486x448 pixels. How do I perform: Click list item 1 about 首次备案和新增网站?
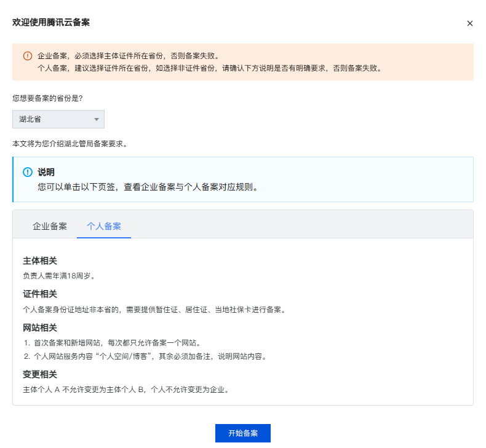(x=113, y=343)
